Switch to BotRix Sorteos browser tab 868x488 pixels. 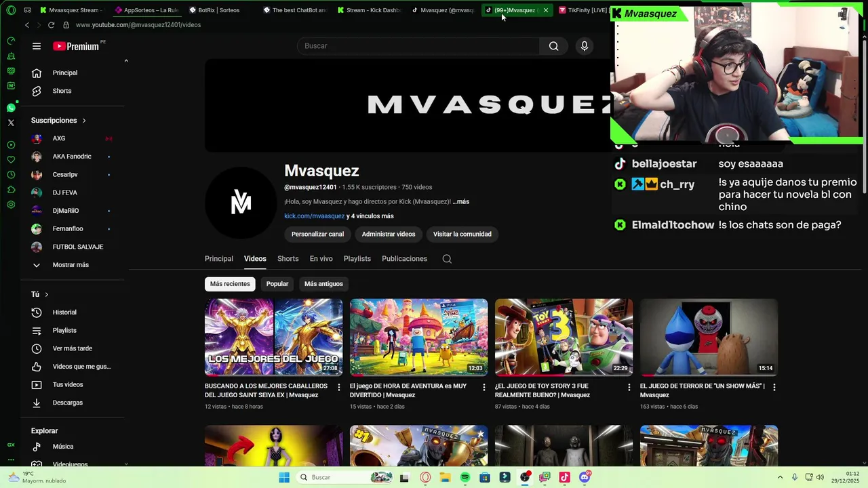[220, 10]
